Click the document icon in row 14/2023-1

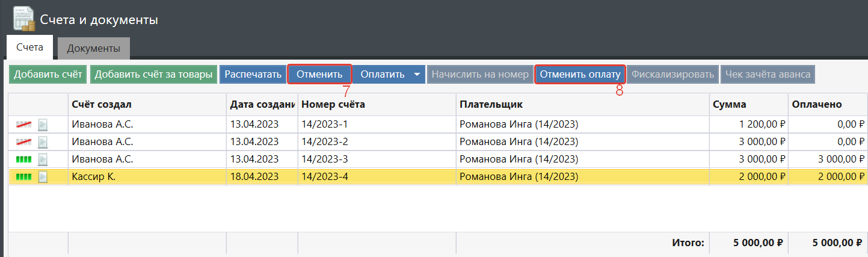point(43,125)
